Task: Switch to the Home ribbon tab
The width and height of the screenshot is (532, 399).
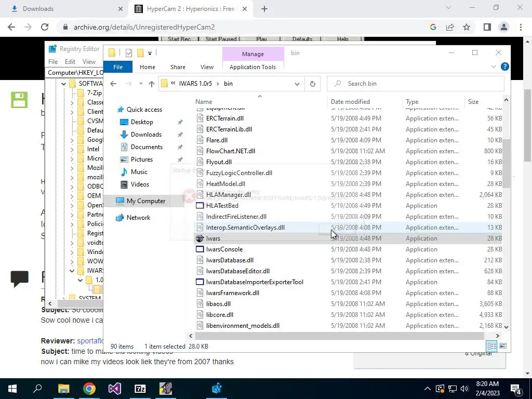Action: [x=147, y=67]
